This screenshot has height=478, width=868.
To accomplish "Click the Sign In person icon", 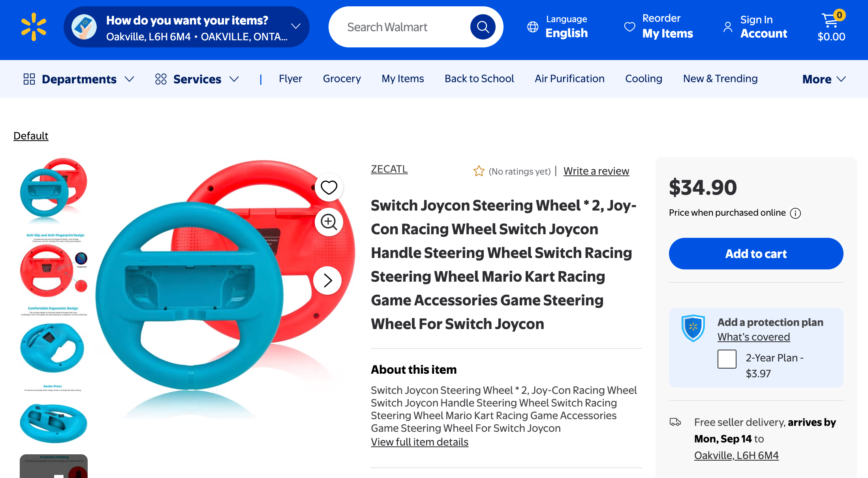I will click(727, 27).
